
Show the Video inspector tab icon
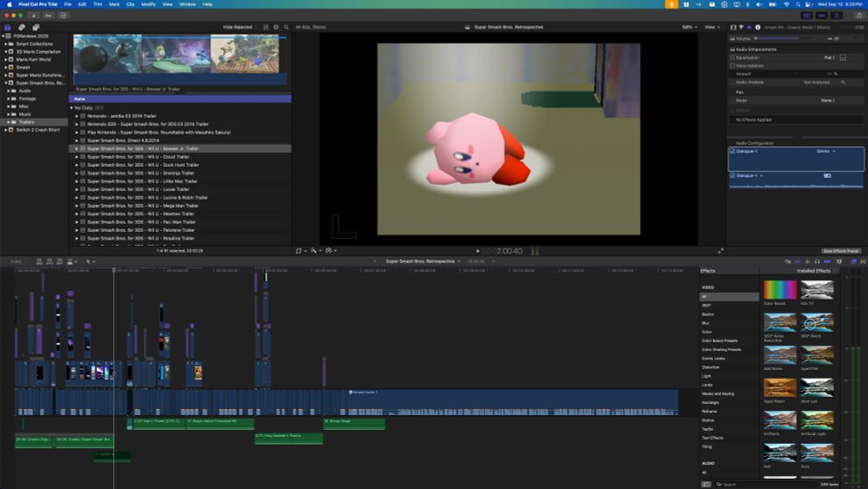[733, 27]
